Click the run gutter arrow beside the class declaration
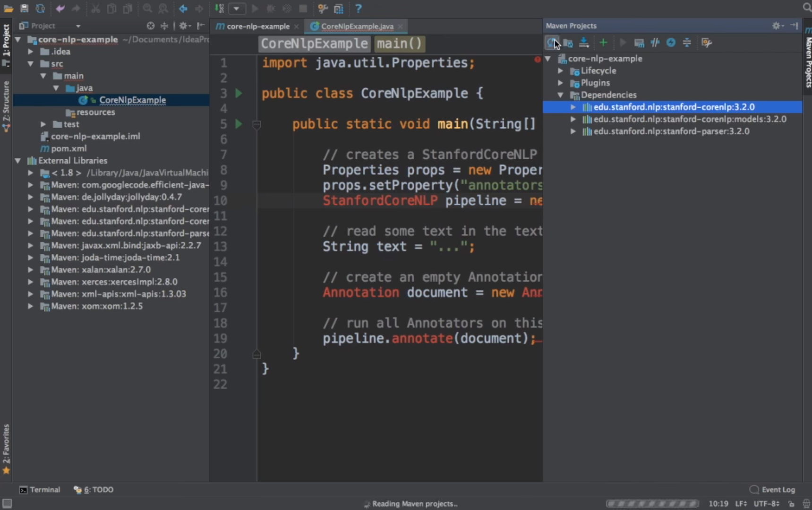The height and width of the screenshot is (510, 812). (x=239, y=93)
